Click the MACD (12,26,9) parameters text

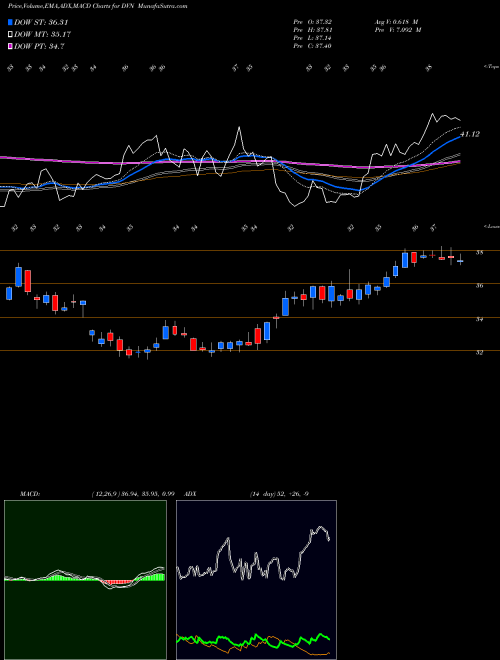pos(133,494)
